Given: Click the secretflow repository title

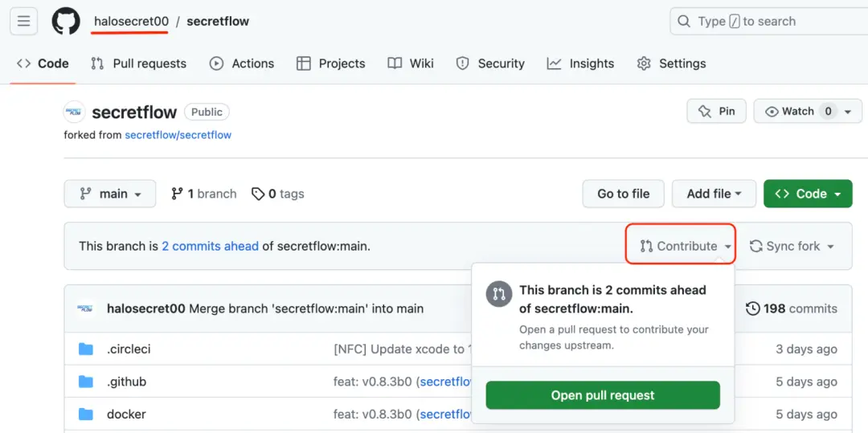Looking at the screenshot, I should tap(134, 112).
